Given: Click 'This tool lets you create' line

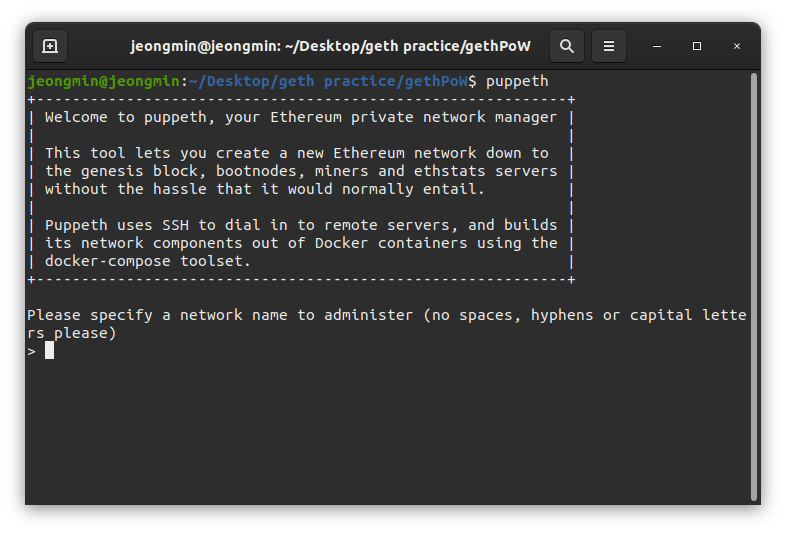Looking at the screenshot, I should tap(297, 153).
